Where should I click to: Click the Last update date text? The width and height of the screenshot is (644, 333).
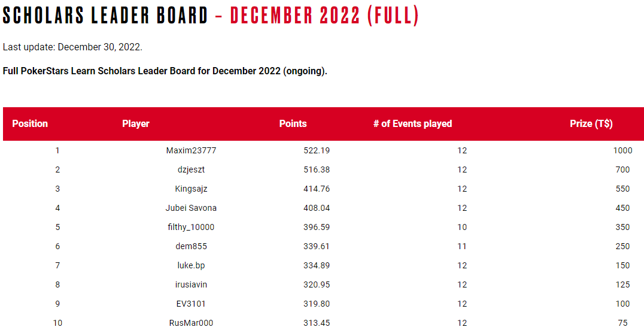(72, 47)
